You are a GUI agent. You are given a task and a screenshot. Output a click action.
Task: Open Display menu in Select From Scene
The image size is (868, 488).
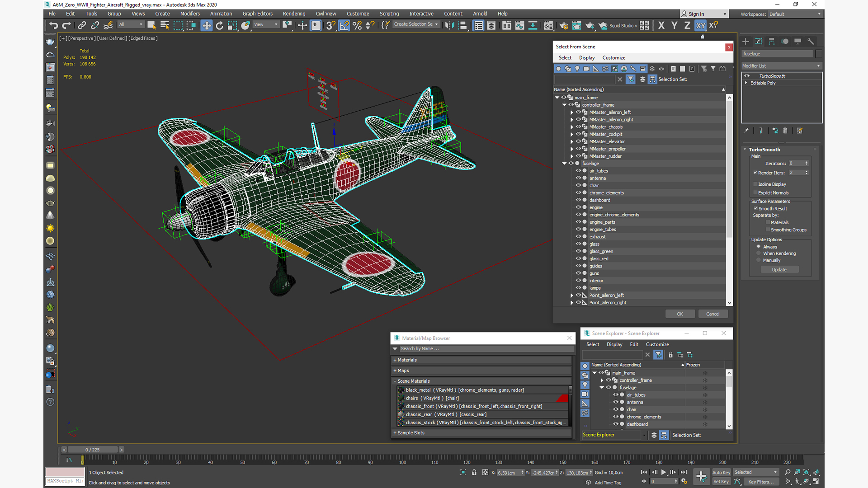587,57
